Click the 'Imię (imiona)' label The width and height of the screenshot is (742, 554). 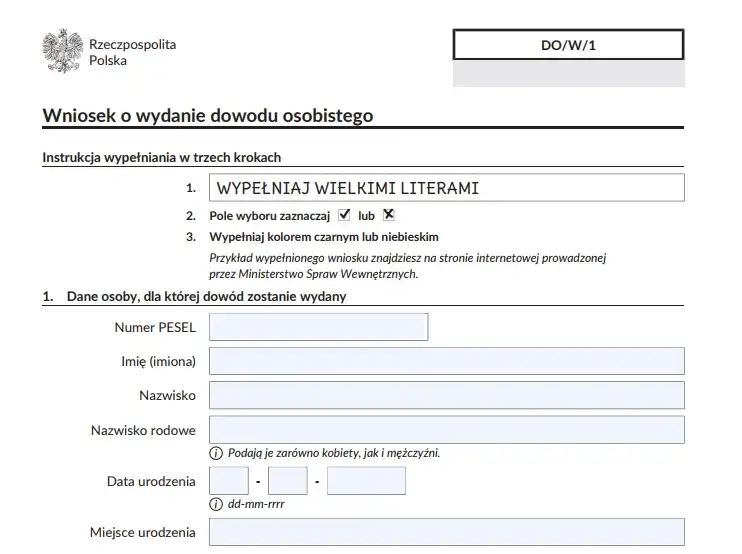point(159,361)
